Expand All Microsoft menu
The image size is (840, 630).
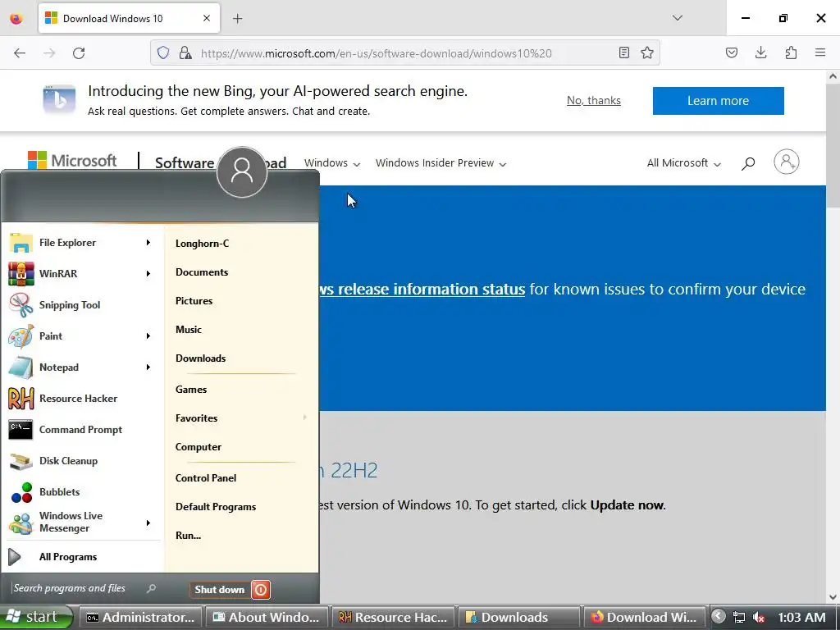click(683, 163)
